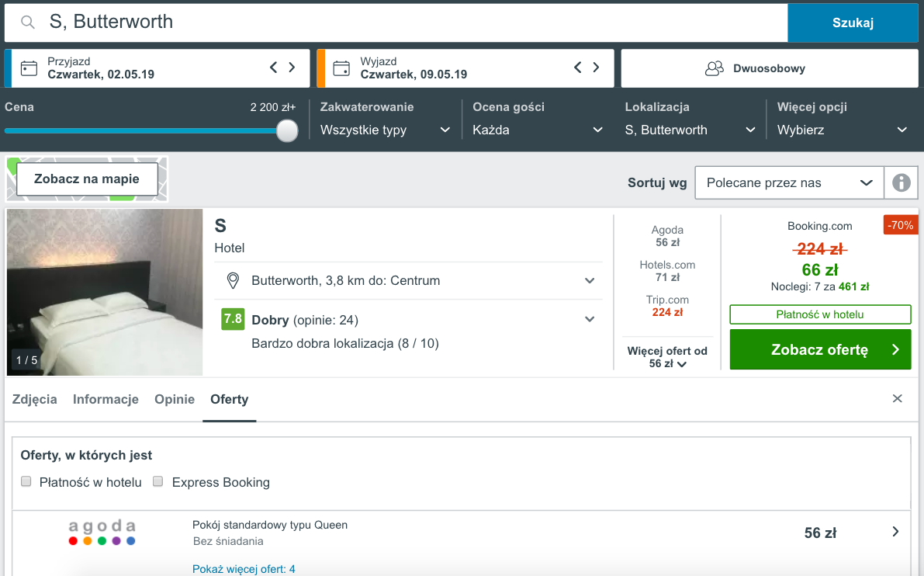
Task: Click the location pin icon for Butterworth
Action: pos(232,280)
